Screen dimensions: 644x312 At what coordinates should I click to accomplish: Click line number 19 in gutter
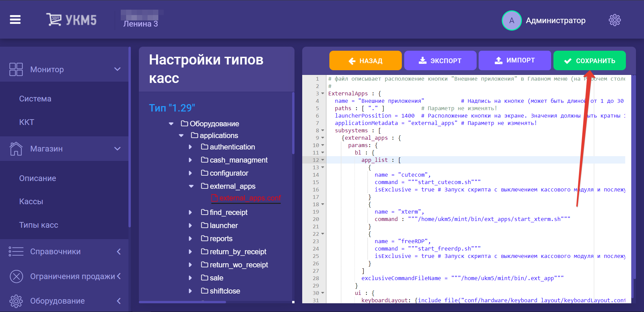[316, 212]
